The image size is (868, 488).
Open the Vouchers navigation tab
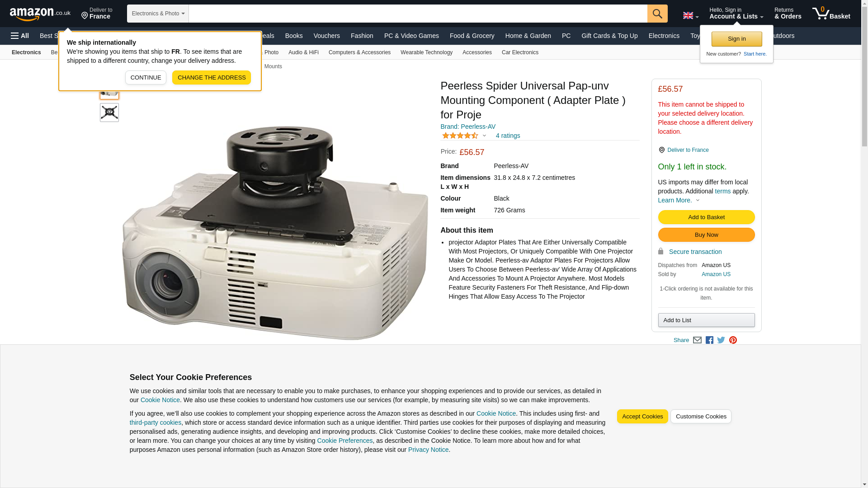pyautogui.click(x=326, y=36)
